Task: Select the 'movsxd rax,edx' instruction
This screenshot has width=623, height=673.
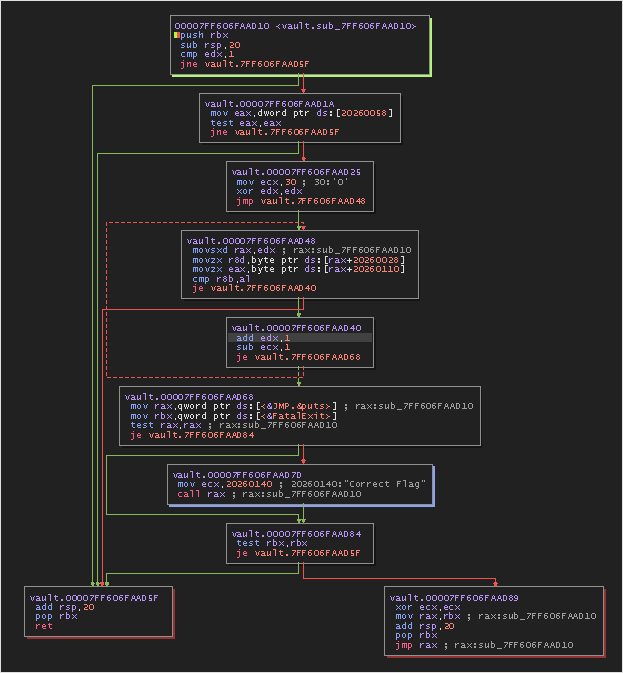Action: (x=234, y=250)
